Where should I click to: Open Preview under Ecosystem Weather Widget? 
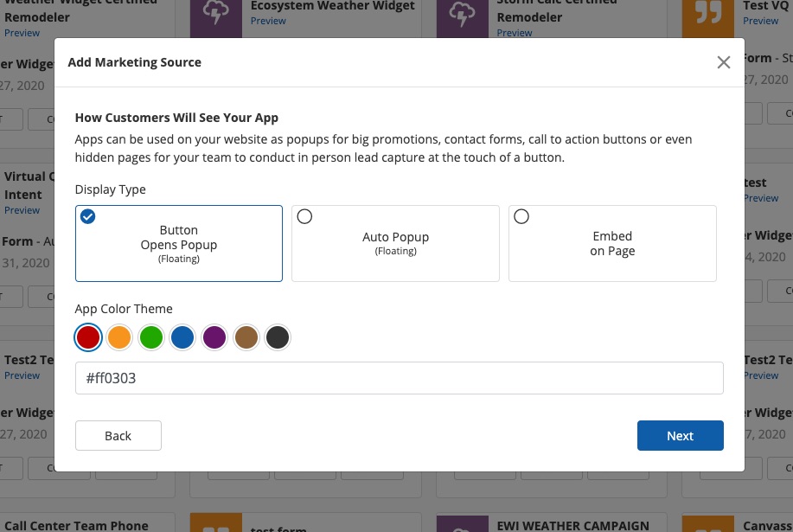[268, 21]
